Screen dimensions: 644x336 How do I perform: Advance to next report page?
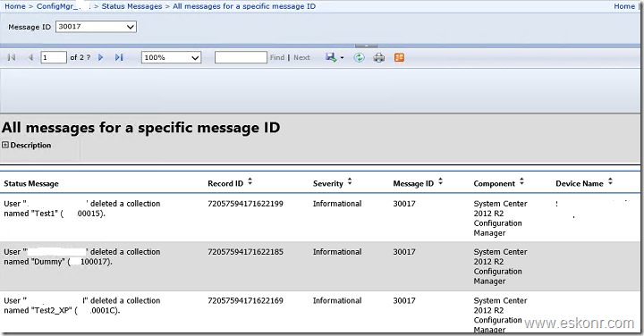tap(100, 57)
